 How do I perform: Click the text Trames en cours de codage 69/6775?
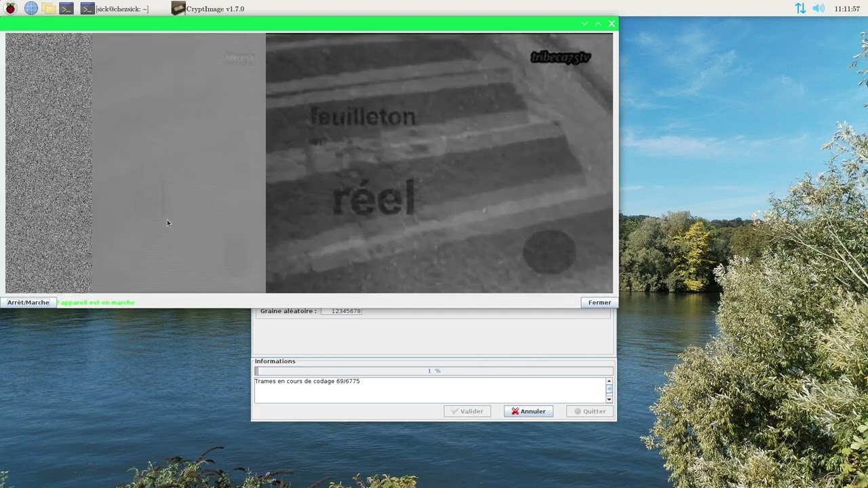(x=307, y=382)
